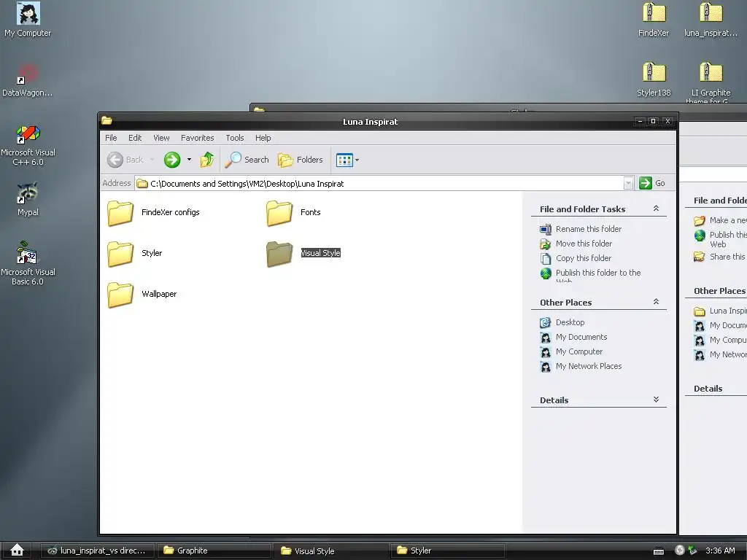Image resolution: width=747 pixels, height=560 pixels.
Task: Click the Start home button on taskbar
Action: point(17,550)
